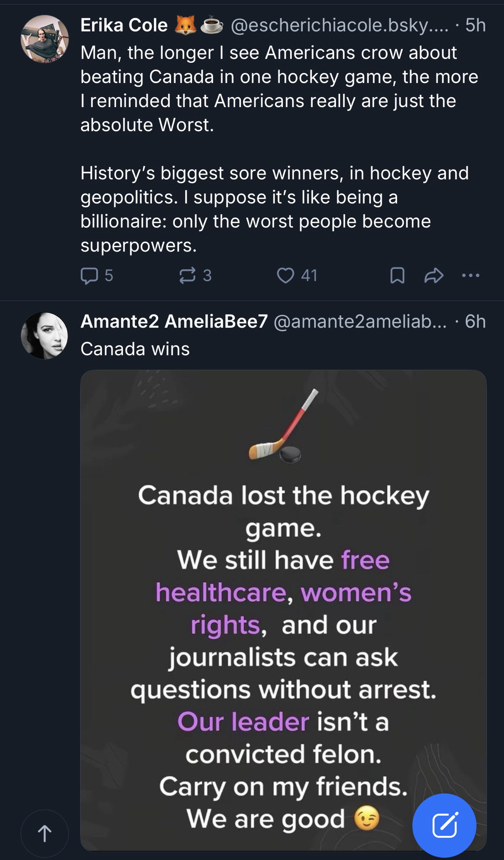
Task: Open the 'Canada wins' post text
Action: click(135, 349)
